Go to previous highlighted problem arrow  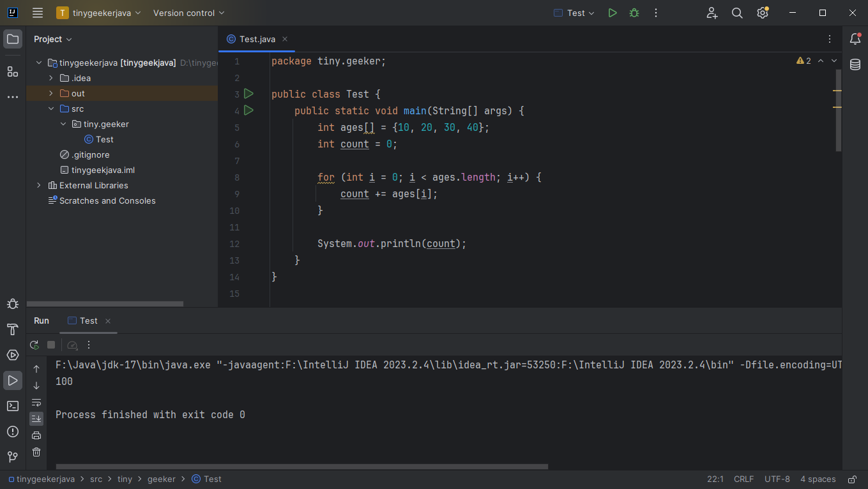click(821, 61)
